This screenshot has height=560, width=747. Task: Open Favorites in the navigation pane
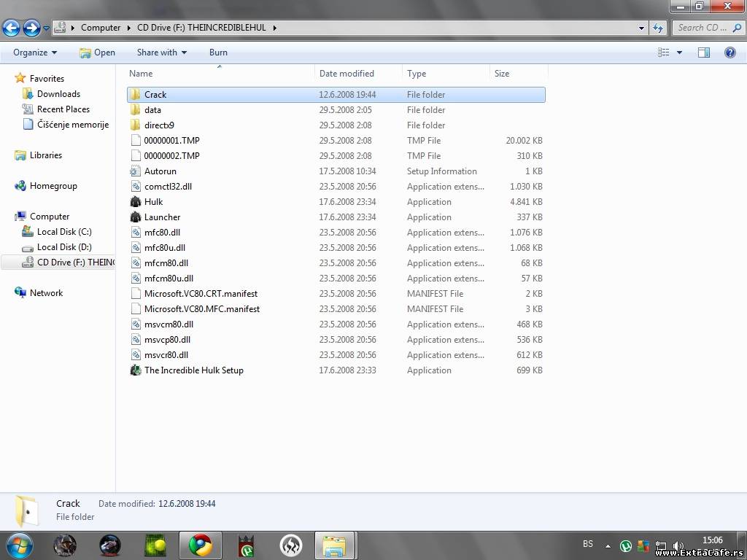click(x=47, y=78)
